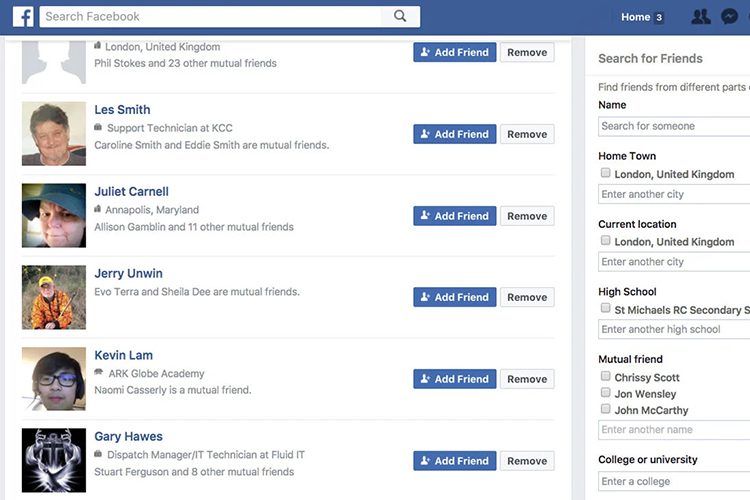
Task: Click the Facebook logo icon
Action: (x=22, y=16)
